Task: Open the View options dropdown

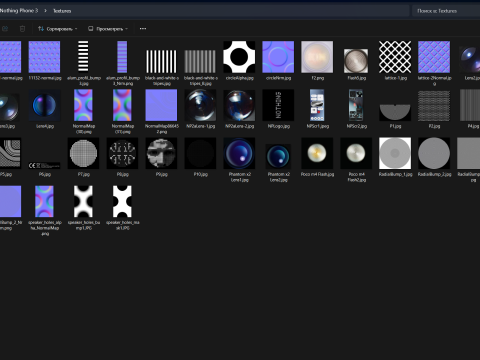Action: tap(108, 29)
